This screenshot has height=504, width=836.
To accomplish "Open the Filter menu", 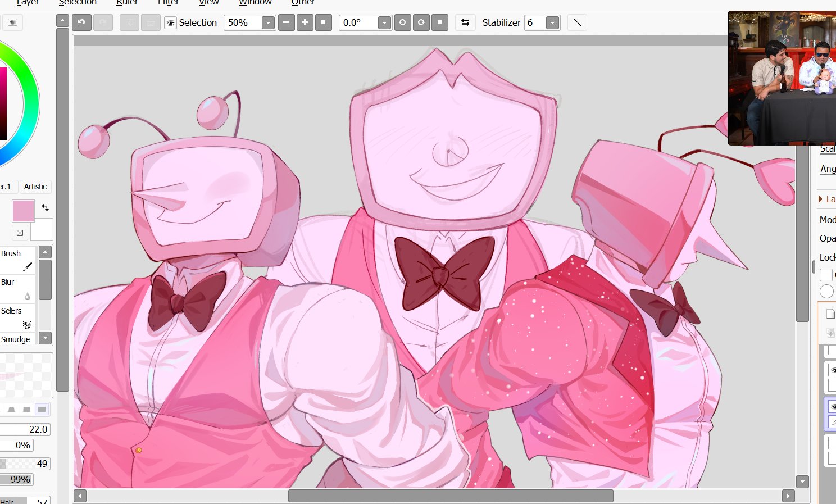I will (x=168, y=2).
